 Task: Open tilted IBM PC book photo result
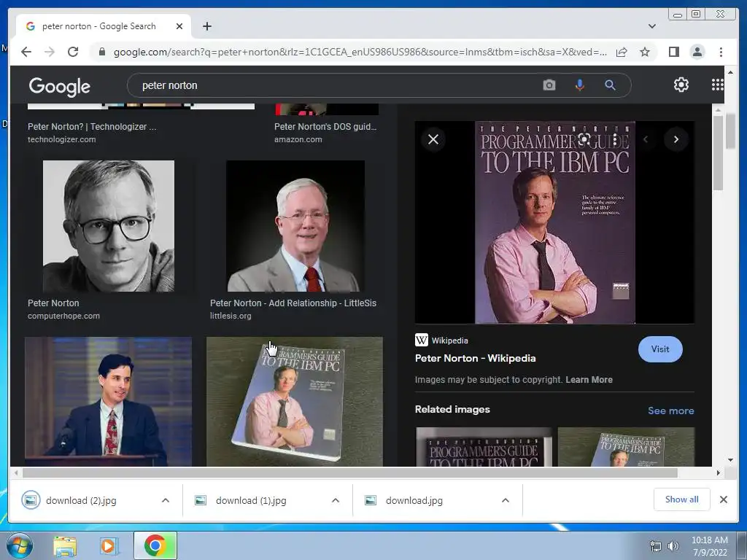[x=295, y=402]
